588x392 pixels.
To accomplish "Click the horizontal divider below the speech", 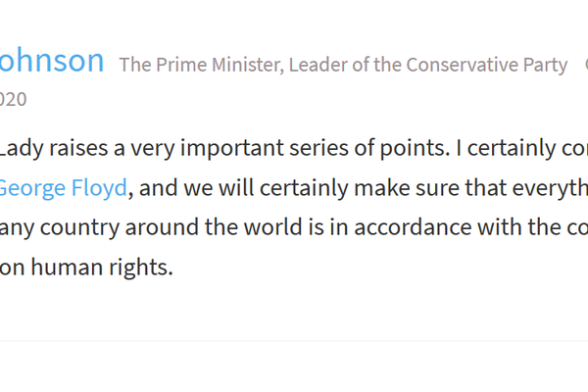I will (x=294, y=341).
